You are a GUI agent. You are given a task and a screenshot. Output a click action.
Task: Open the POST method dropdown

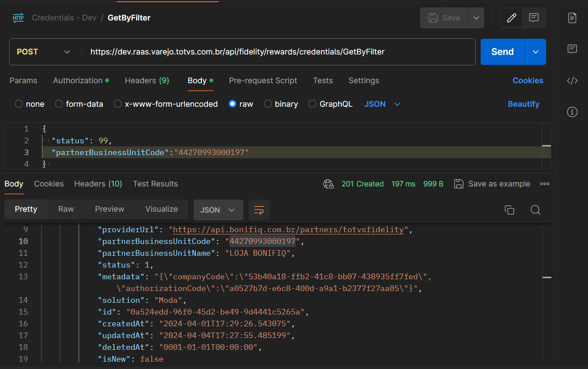tap(44, 52)
